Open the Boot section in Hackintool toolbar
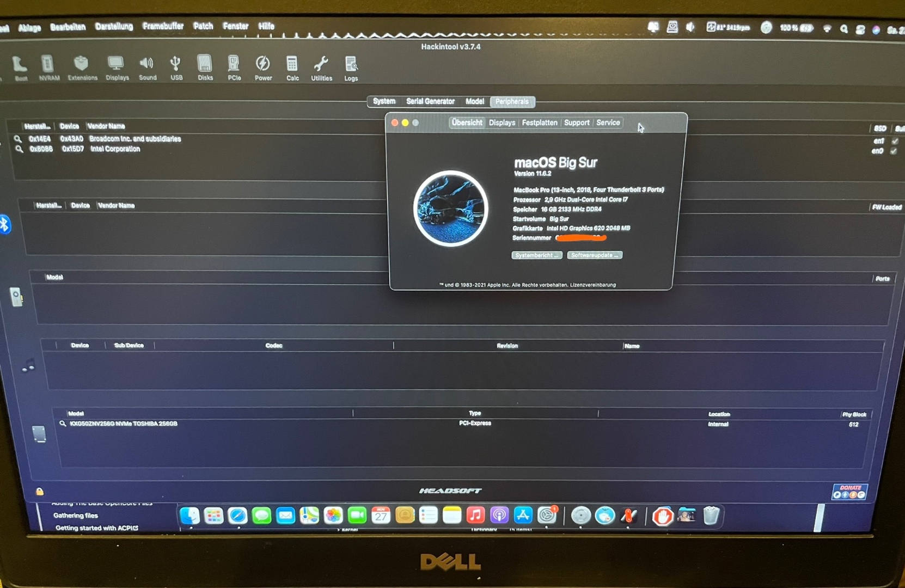 tap(20, 69)
